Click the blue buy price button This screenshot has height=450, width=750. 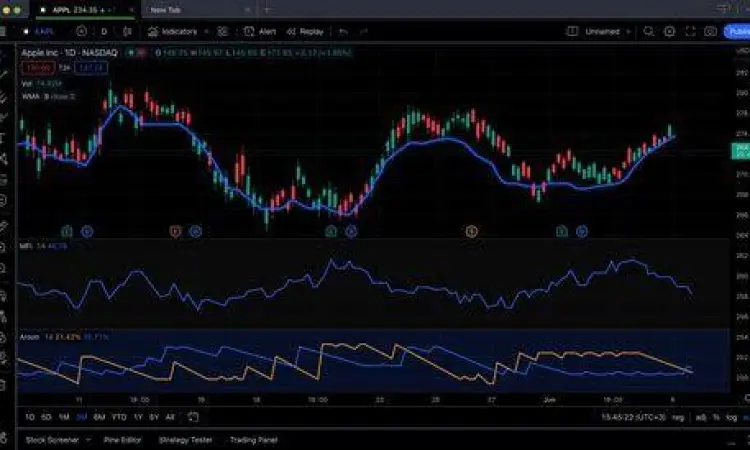click(x=91, y=68)
